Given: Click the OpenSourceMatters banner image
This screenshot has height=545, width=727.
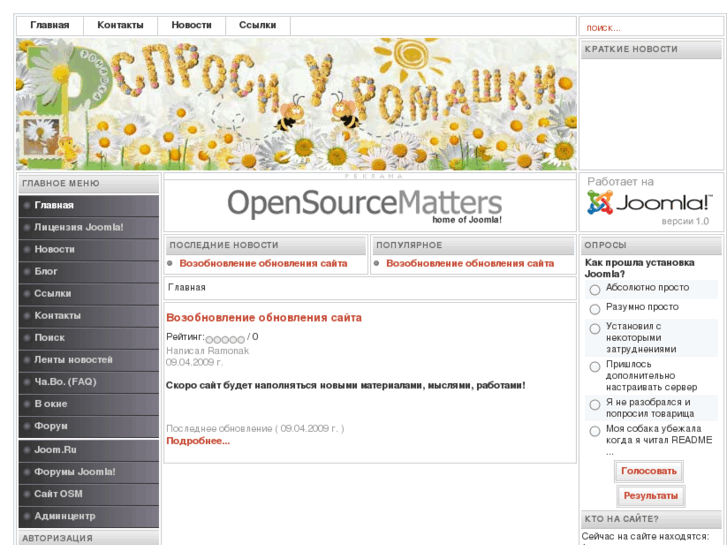Looking at the screenshot, I should click(365, 204).
